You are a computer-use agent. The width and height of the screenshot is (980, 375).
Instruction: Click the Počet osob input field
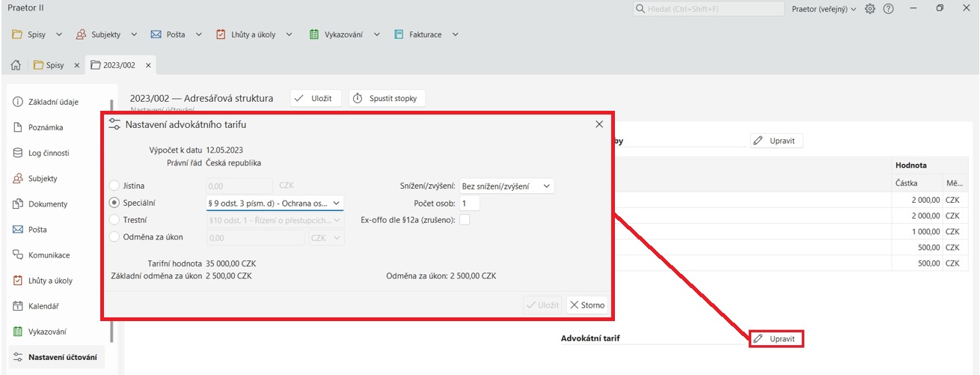pos(469,203)
